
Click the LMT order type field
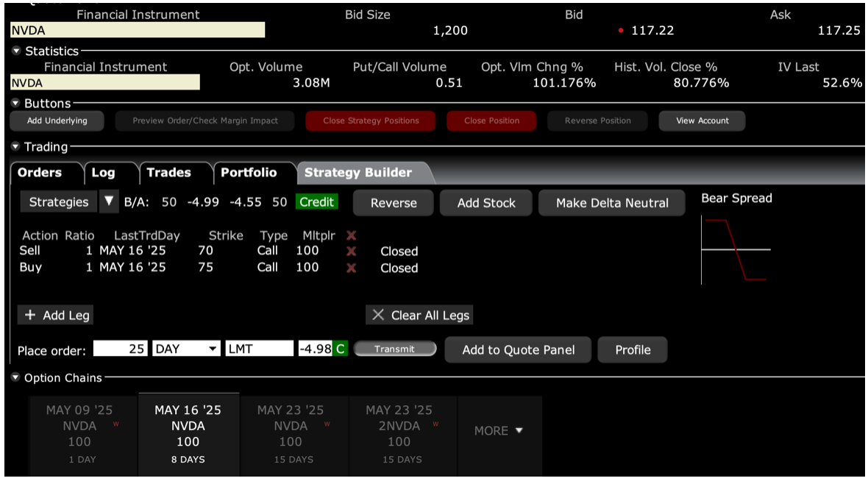point(259,349)
